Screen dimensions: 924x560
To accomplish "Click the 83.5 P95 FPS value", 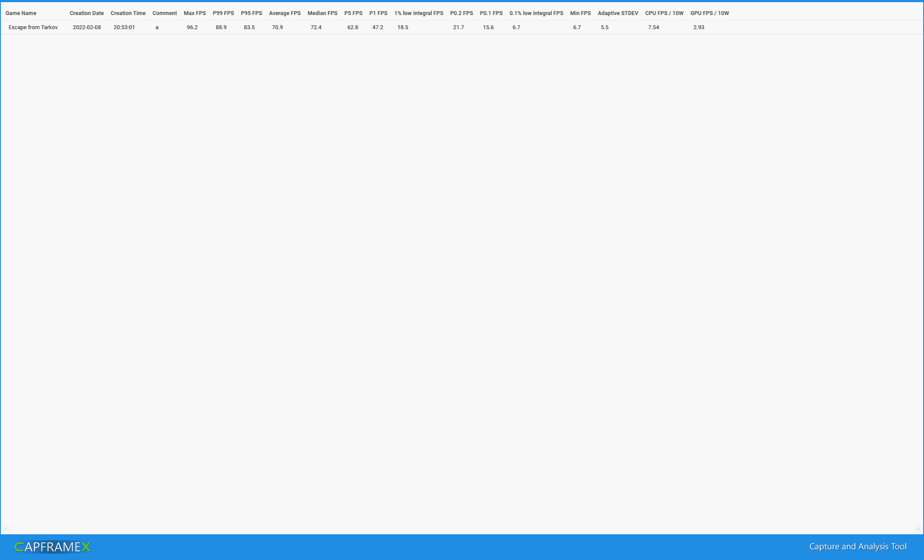I will 249,27.
